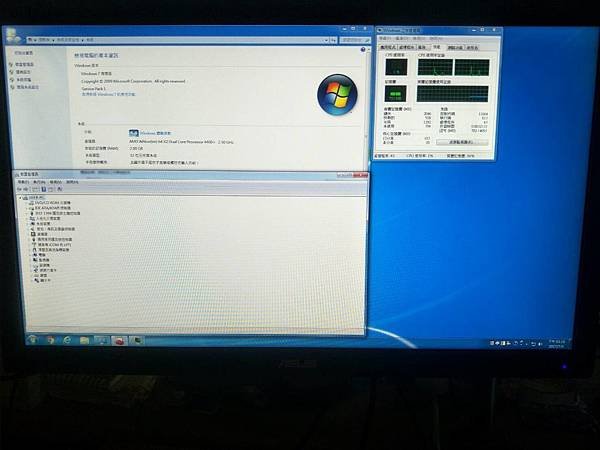Switch to System control panel taskbar button

point(102,340)
